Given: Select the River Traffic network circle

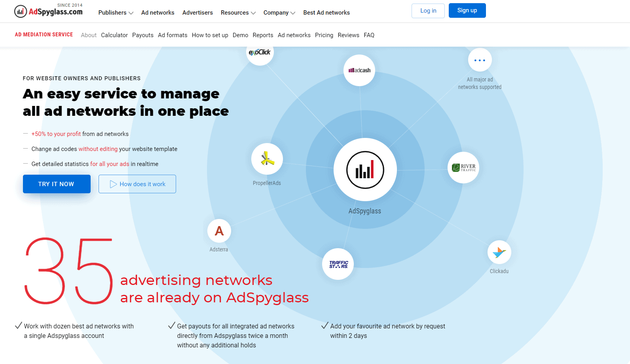Looking at the screenshot, I should point(463,168).
